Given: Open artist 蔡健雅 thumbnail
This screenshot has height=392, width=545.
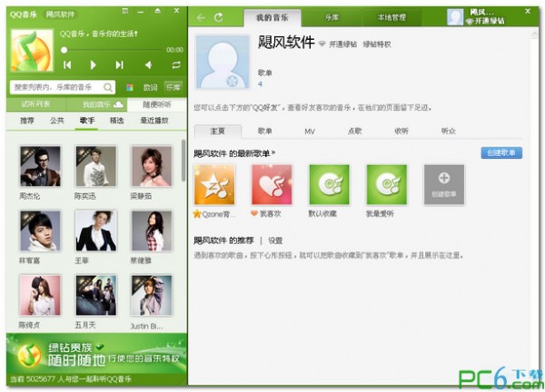Looking at the screenshot, I should 152,230.
